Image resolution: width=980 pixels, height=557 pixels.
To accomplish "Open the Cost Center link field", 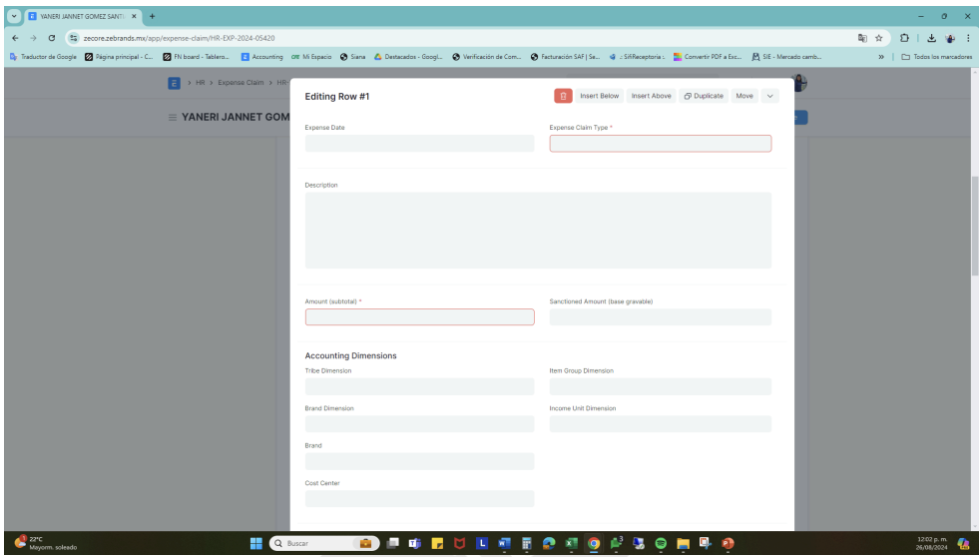I will [419, 498].
